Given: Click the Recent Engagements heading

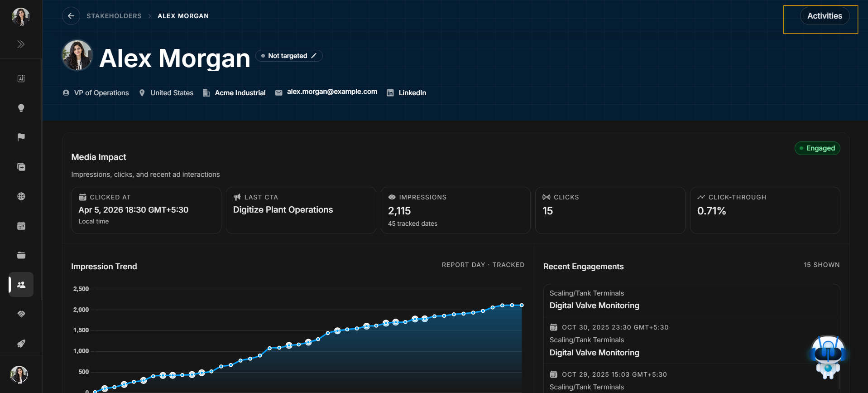Looking at the screenshot, I should (583, 267).
